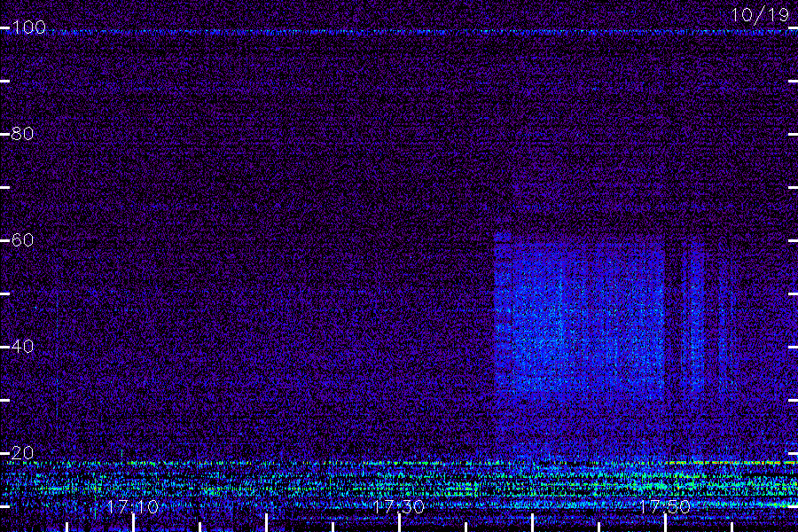Click the 100 frequency axis label

[x=29, y=27]
